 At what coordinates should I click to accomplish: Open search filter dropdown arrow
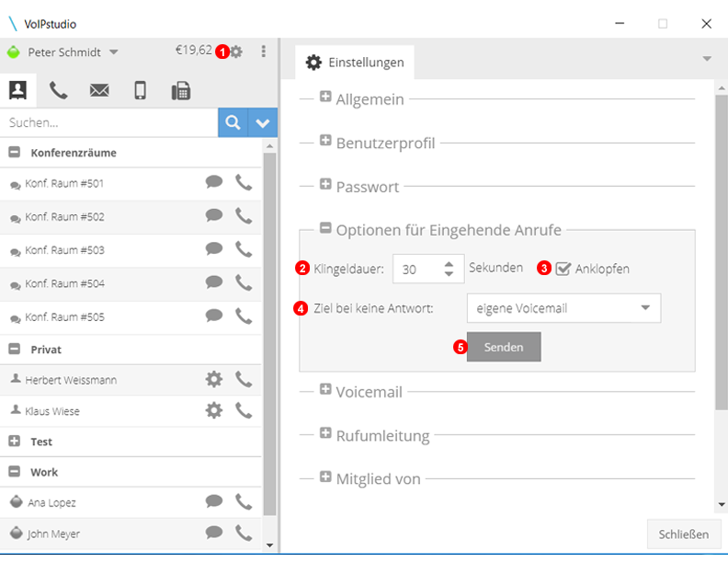pos(263,122)
